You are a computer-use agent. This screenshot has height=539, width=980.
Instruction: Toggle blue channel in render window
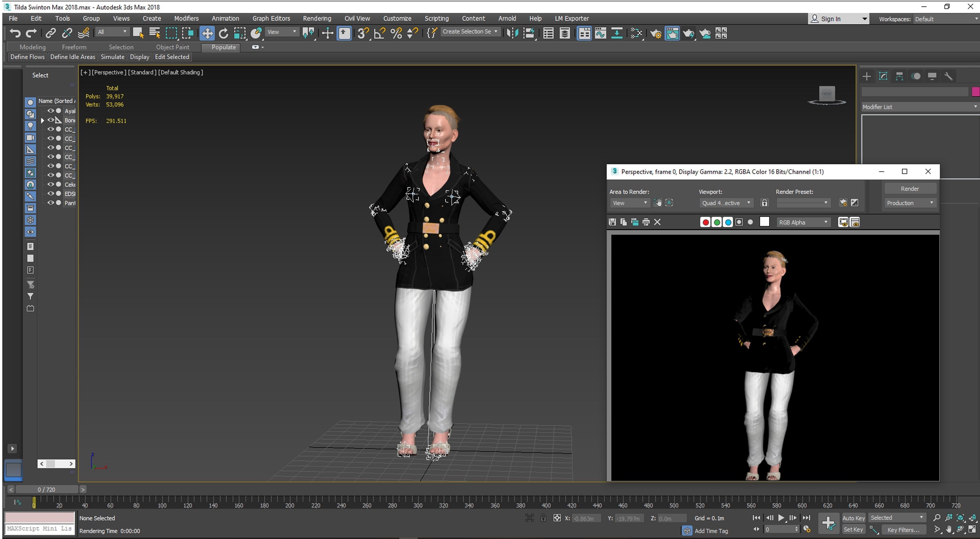pyautogui.click(x=728, y=222)
